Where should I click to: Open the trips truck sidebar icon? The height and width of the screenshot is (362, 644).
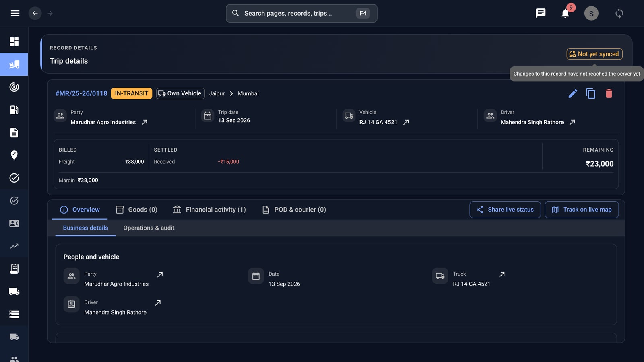point(14,64)
